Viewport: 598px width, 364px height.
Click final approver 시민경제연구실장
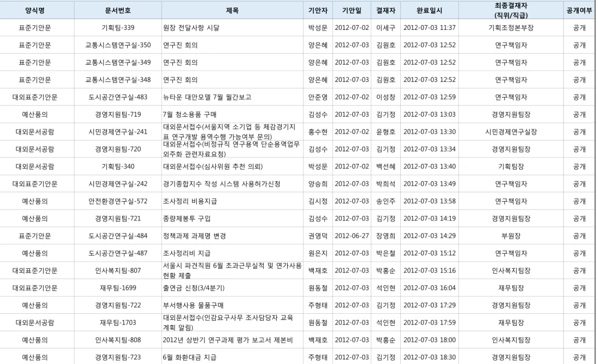point(511,132)
